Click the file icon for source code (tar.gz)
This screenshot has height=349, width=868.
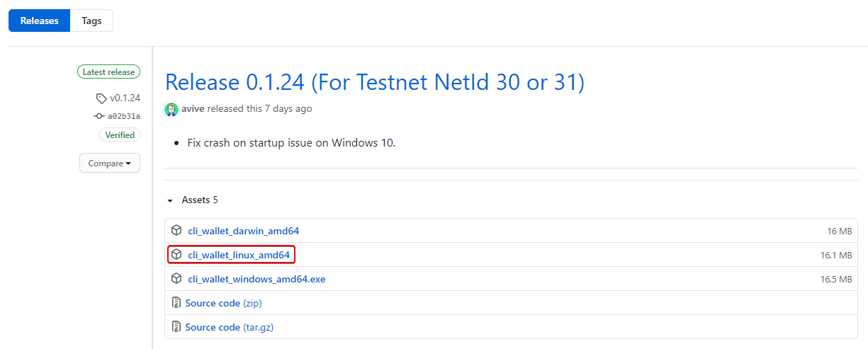tap(176, 327)
